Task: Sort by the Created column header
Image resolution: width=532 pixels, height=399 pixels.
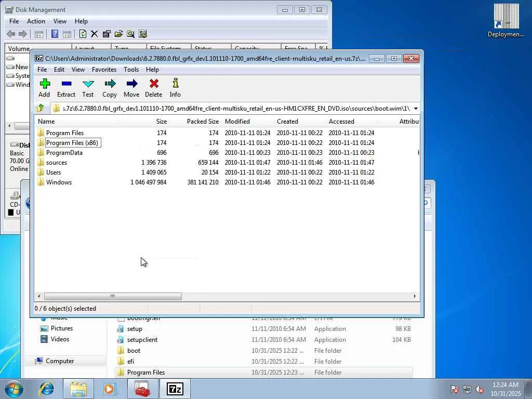Action: [x=300, y=122]
